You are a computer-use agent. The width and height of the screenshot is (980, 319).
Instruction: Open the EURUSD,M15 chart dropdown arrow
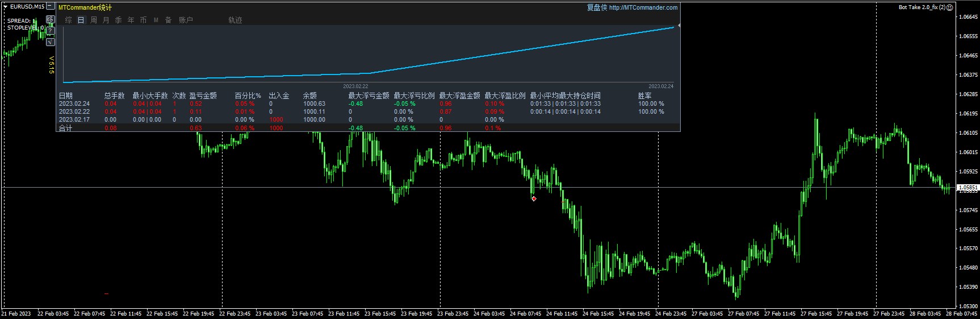[x=5, y=7]
